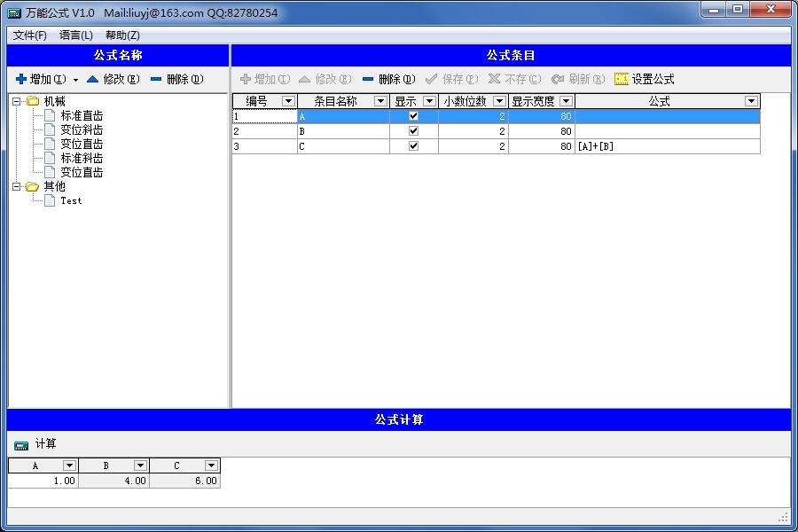Image resolution: width=798 pixels, height=532 pixels.
Task: Collapse the 其他 tree node
Action: 16,187
